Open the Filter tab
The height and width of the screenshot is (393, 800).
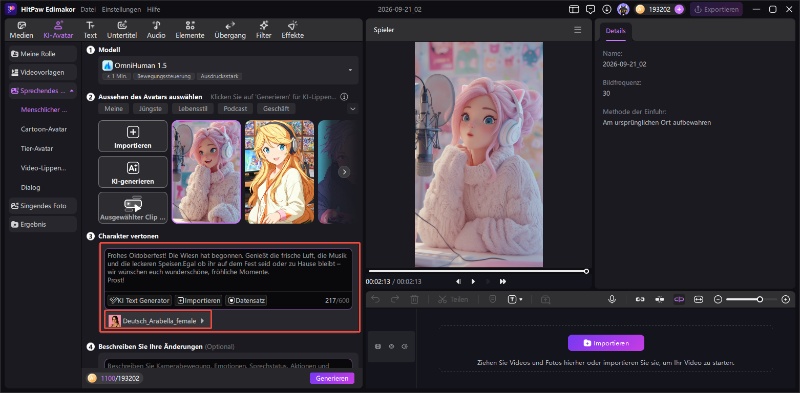[264, 30]
